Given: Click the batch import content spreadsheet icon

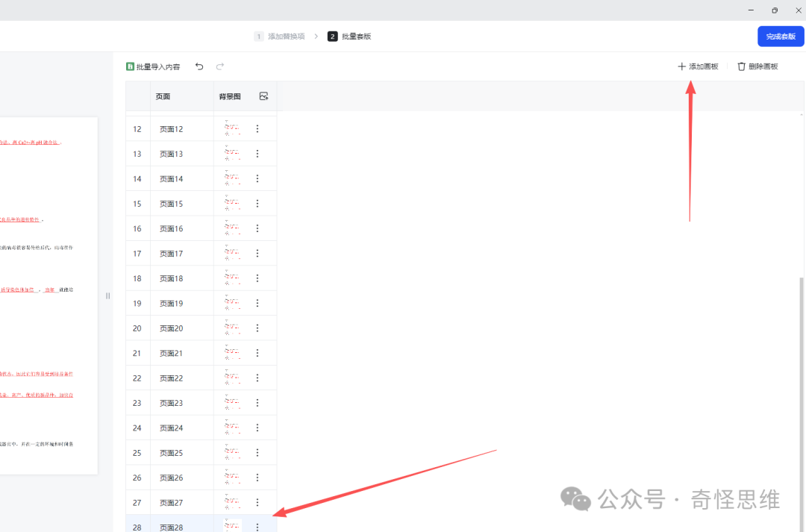Looking at the screenshot, I should (130, 66).
